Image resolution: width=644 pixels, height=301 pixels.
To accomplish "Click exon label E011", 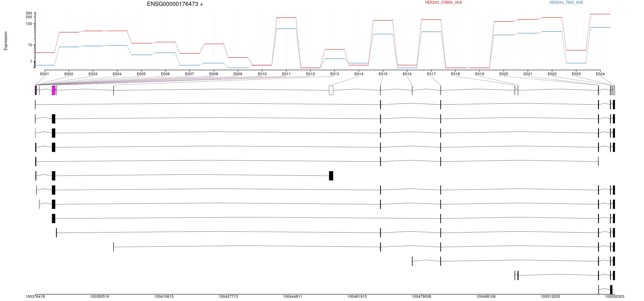I will [286, 74].
